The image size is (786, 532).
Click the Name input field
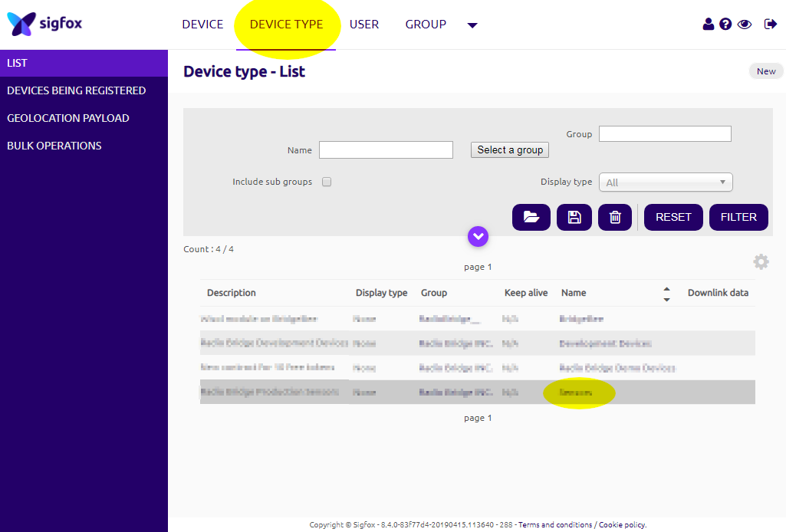click(386, 149)
